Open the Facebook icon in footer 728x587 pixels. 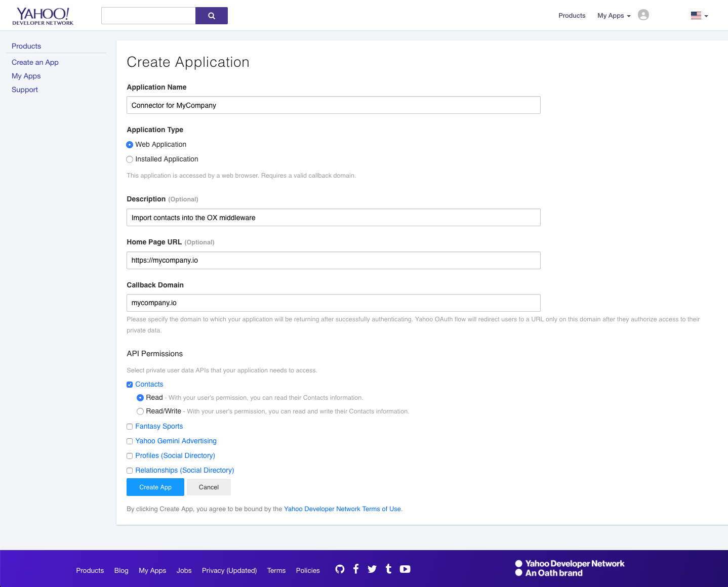point(356,569)
